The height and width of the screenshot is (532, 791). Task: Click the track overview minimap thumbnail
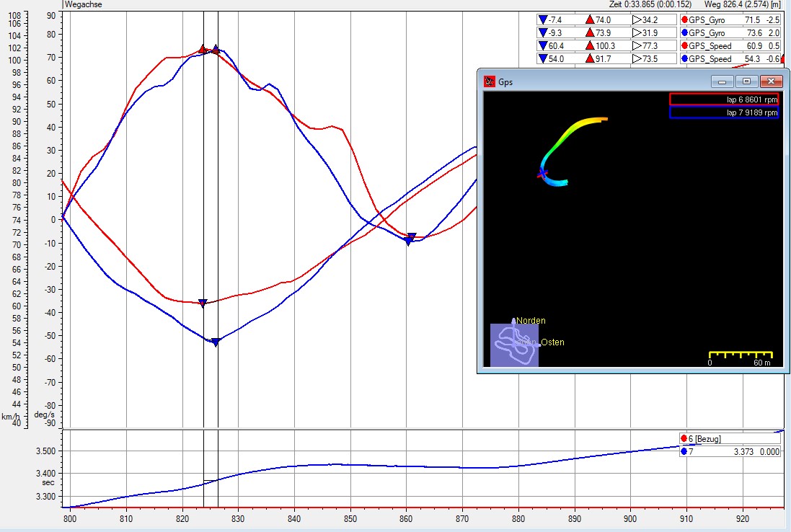coord(514,345)
